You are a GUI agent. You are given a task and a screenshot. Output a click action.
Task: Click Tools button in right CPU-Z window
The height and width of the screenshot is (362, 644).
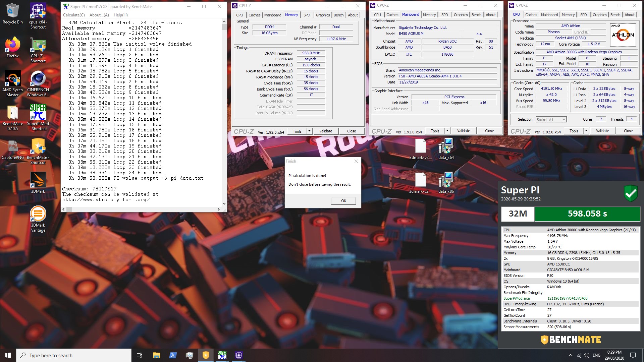coord(574,131)
